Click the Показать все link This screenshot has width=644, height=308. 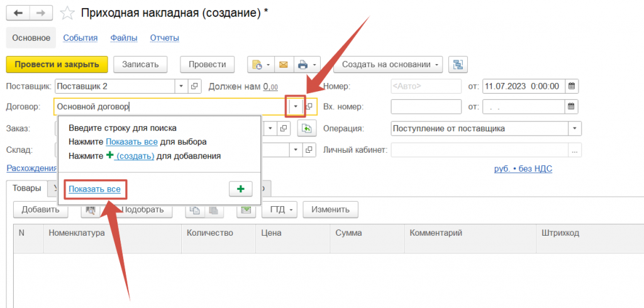click(x=95, y=189)
